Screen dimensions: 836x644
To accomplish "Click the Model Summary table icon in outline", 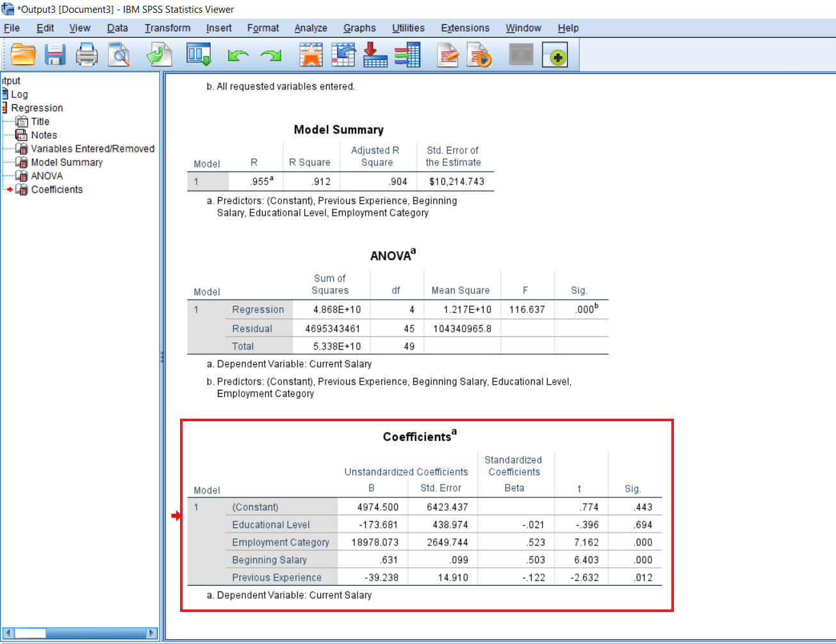I will 21,163.
